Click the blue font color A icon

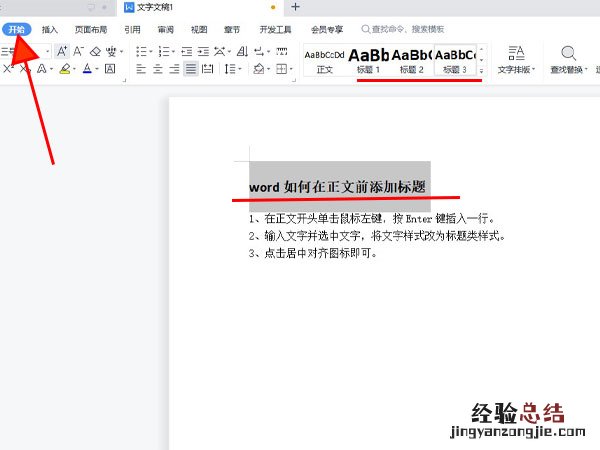point(87,69)
